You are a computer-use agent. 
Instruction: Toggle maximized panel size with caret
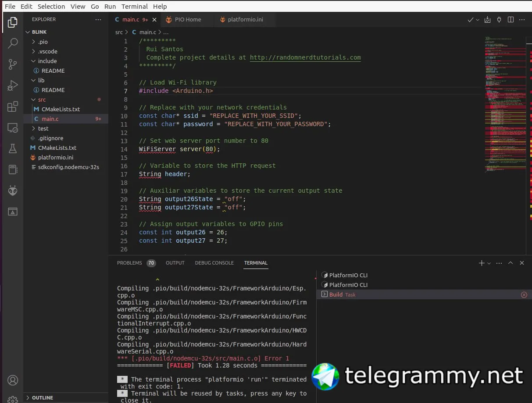click(x=511, y=263)
